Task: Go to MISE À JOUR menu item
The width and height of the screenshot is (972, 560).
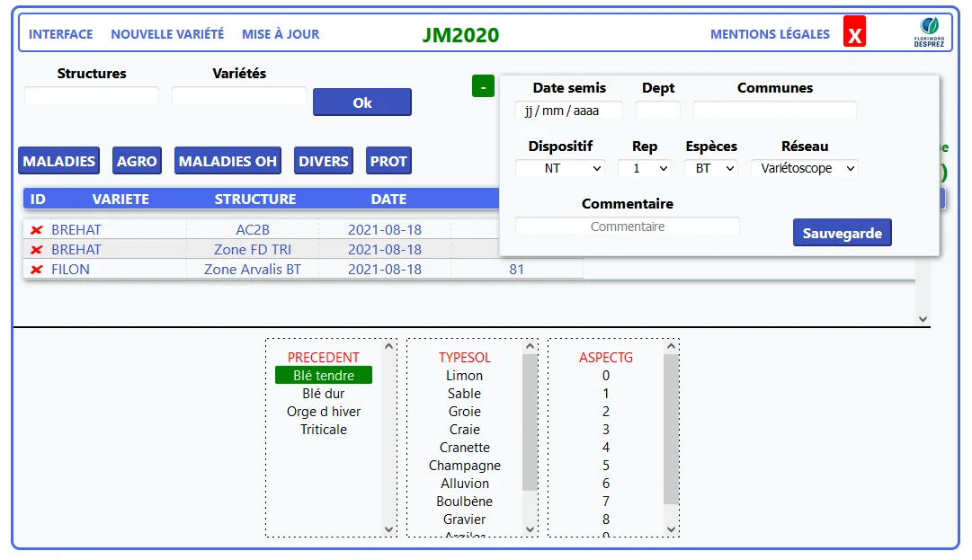Action: [x=281, y=34]
